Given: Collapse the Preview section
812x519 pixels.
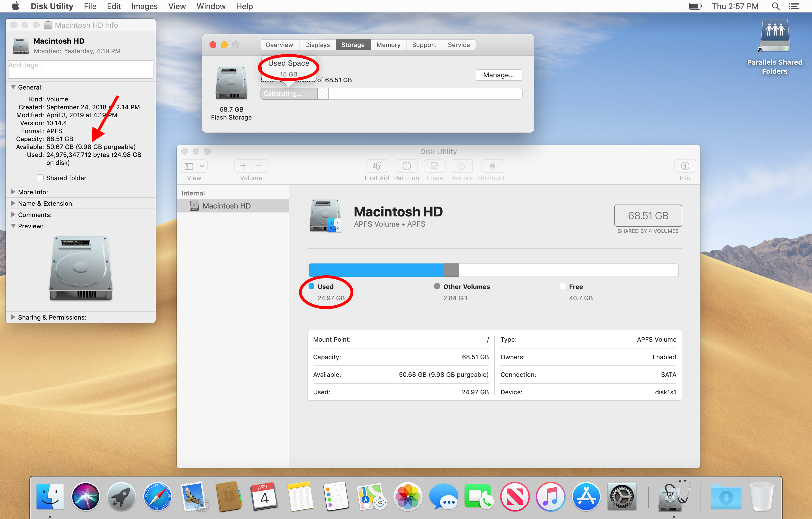Looking at the screenshot, I should (13, 226).
